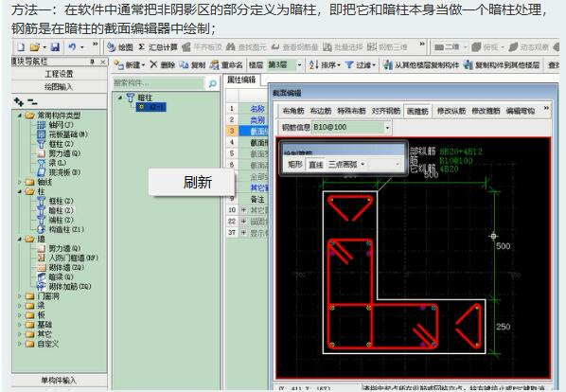Click the 绘图输入 navigation button
566x392 pixels.
tap(60, 87)
